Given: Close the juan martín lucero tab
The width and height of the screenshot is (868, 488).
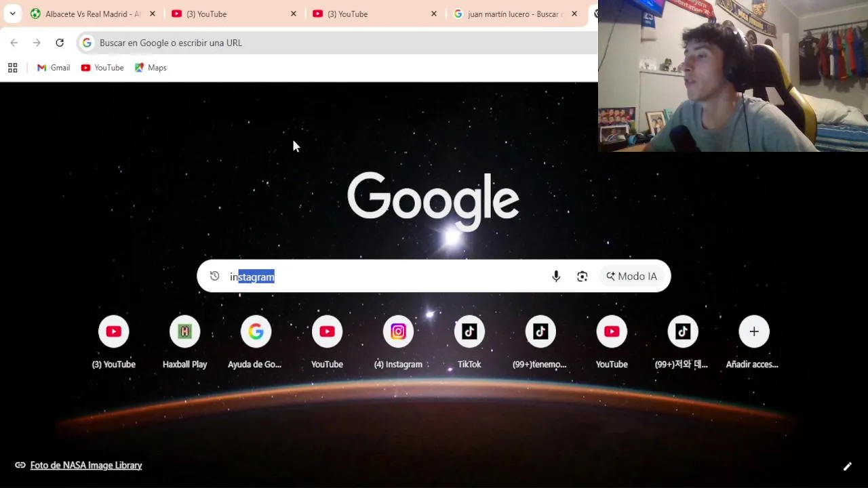Looking at the screenshot, I should click(574, 14).
